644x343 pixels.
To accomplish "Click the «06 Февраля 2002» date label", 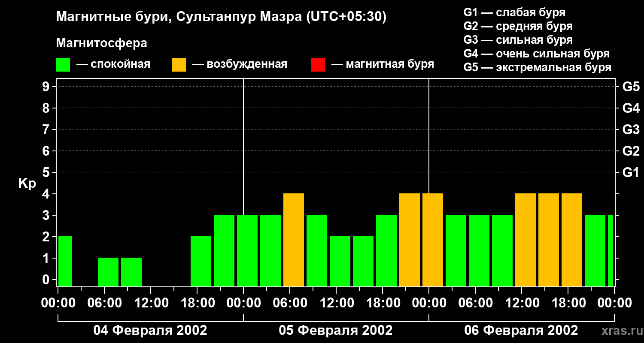I will pos(521,331).
